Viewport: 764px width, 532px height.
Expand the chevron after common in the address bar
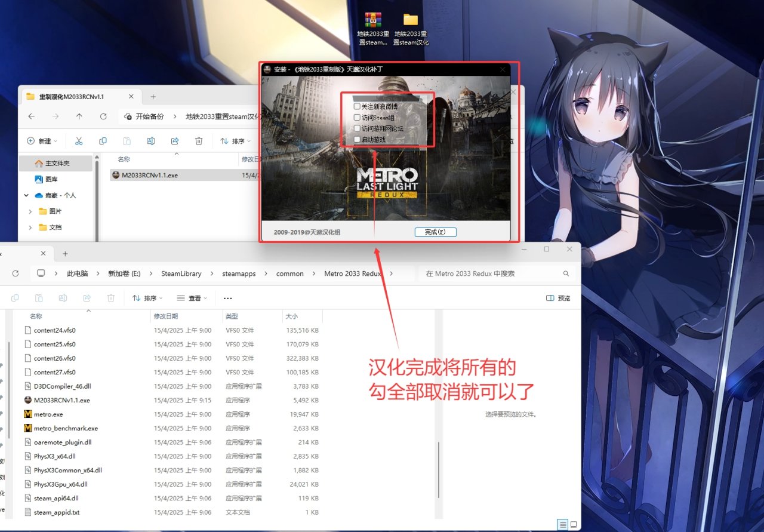(x=313, y=273)
